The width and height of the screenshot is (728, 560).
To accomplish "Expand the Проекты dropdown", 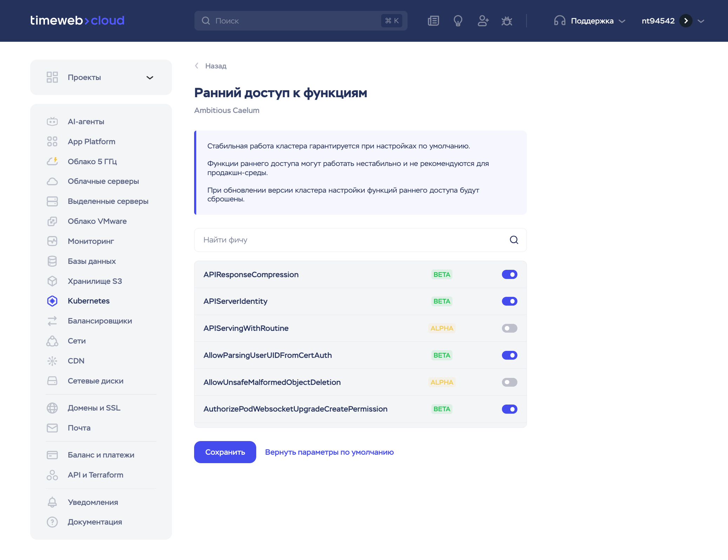I will click(x=150, y=78).
